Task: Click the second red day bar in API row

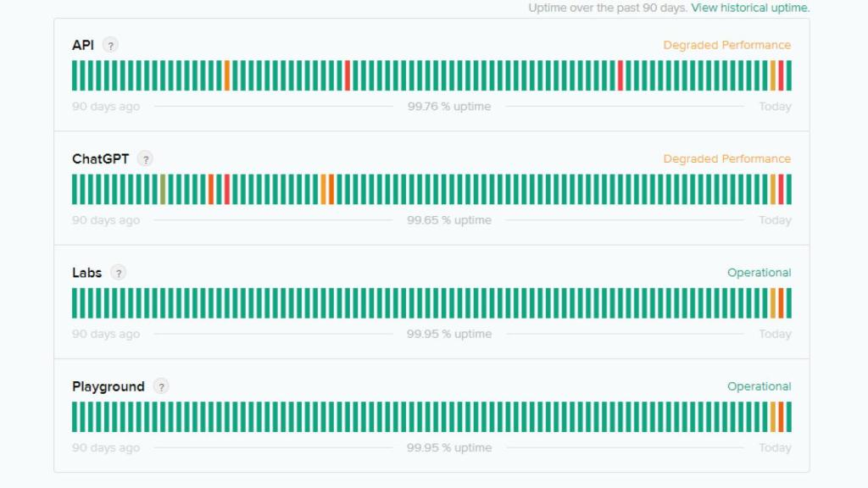Action: tap(620, 75)
